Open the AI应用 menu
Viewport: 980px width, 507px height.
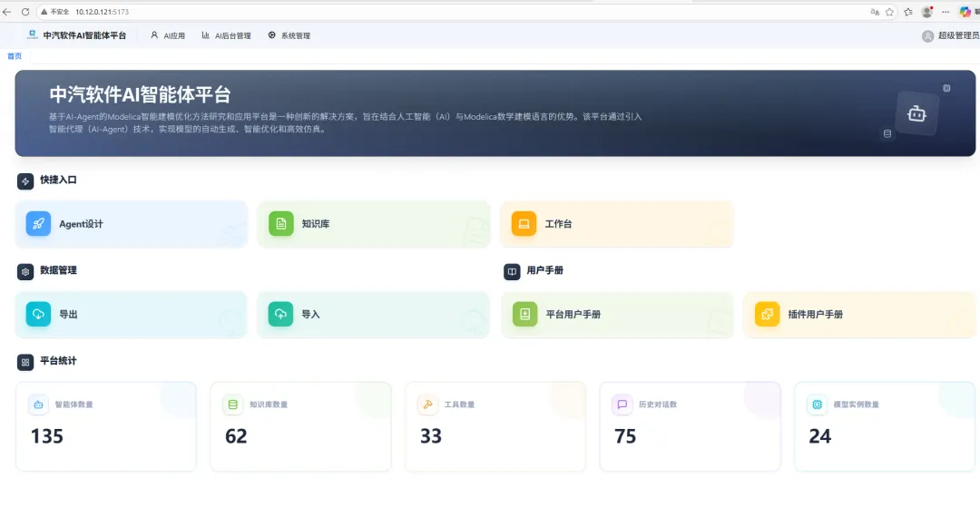(x=168, y=35)
